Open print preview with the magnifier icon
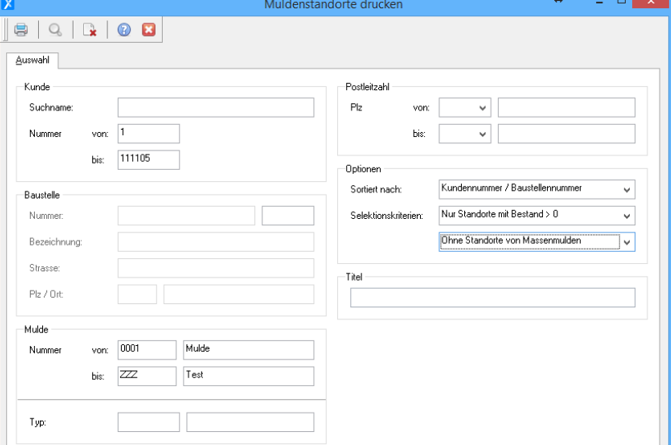Image resolution: width=671 pixels, height=445 pixels. coord(55,30)
